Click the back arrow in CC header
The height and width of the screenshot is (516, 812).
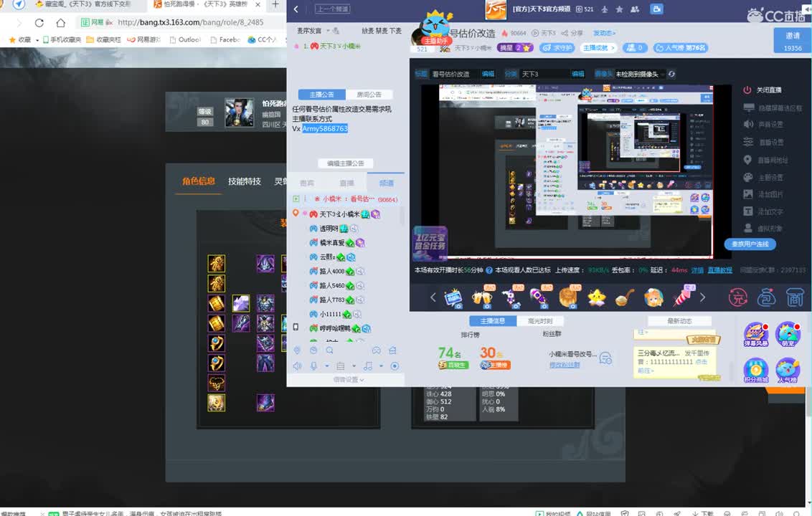click(296, 9)
